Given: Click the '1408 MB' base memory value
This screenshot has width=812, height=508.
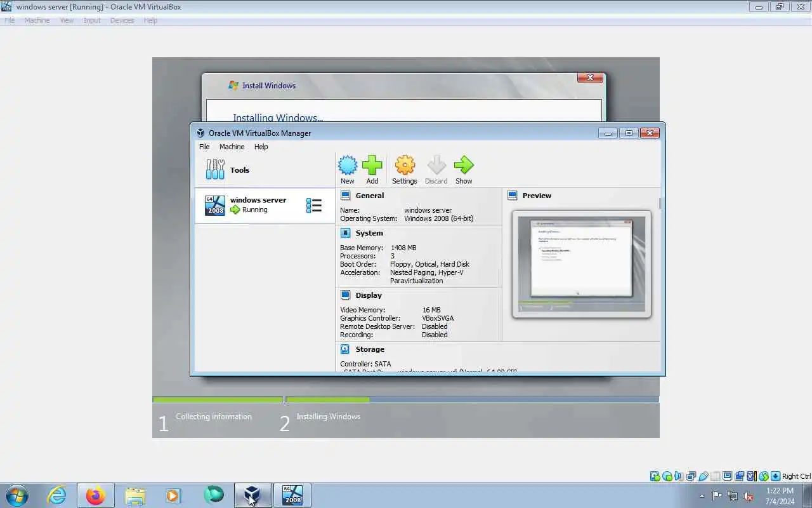Looking at the screenshot, I should click(x=403, y=248).
